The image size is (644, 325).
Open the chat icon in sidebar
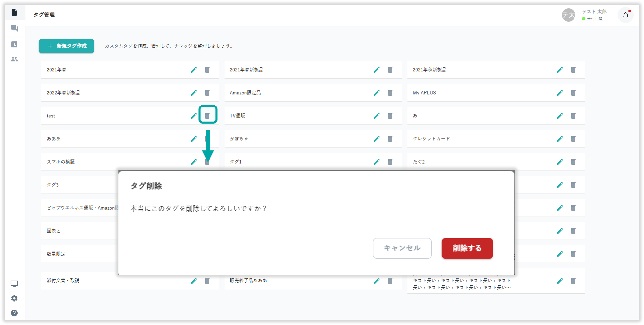coord(14,28)
